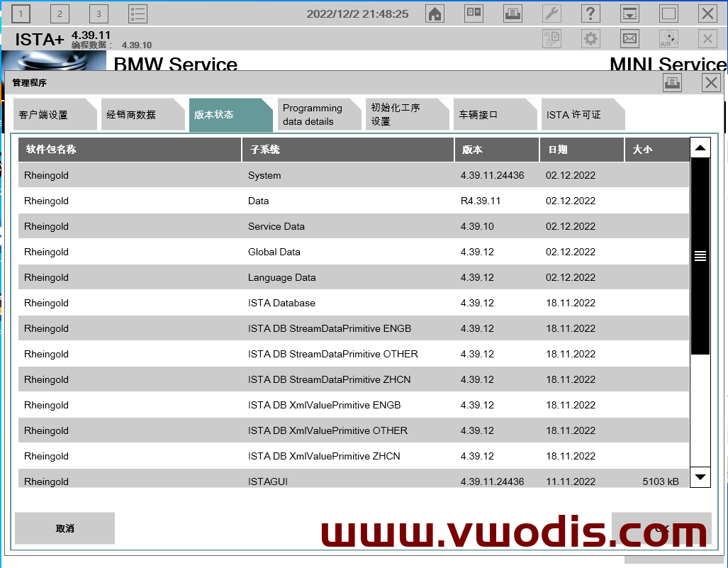
Task: Click the printer icon in top toolbar
Action: [513, 13]
